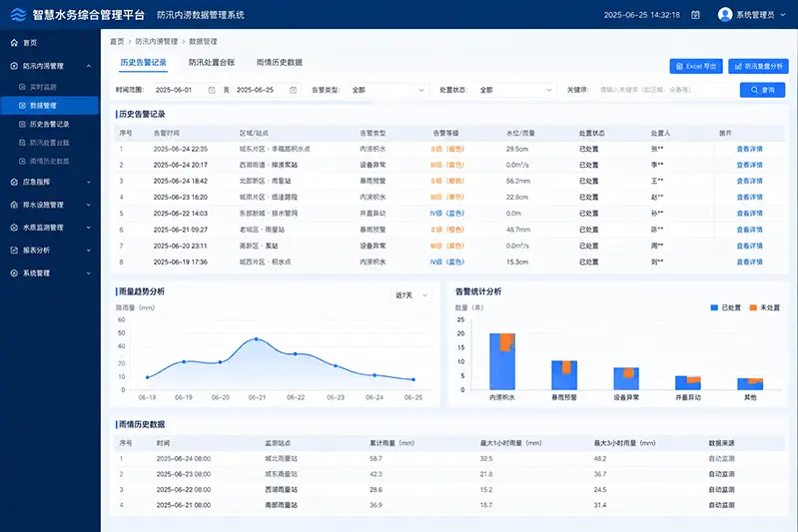798x532 pixels.
Task: Click the sidebar 雨情历史数据 submenu icon
Action: (22, 162)
